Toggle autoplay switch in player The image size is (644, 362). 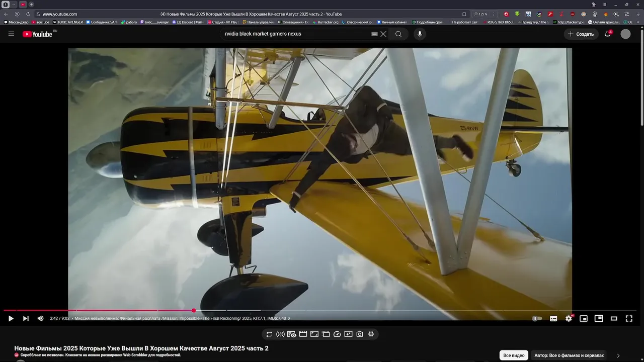click(537, 318)
